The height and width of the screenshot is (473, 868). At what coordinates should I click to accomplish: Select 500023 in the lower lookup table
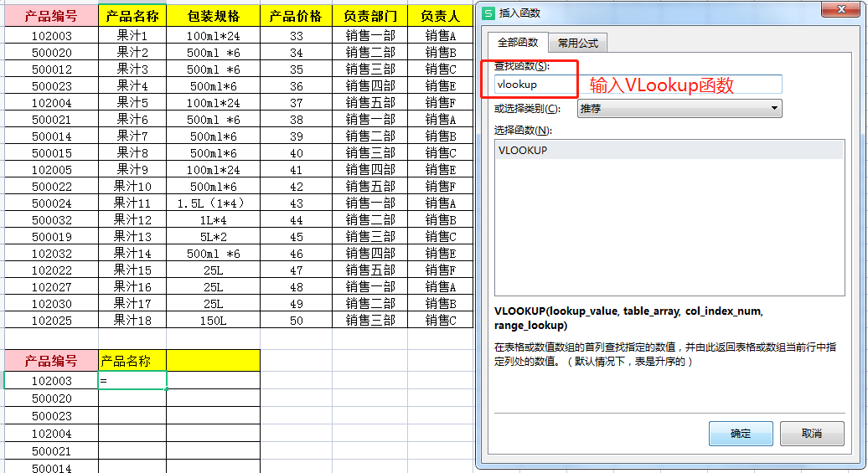click(x=51, y=416)
